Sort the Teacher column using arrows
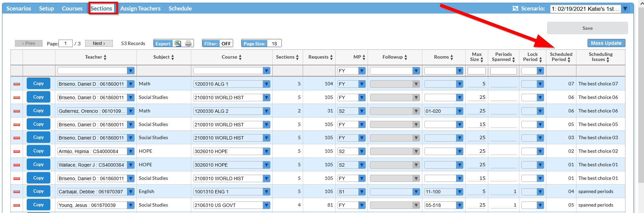 tap(105, 57)
